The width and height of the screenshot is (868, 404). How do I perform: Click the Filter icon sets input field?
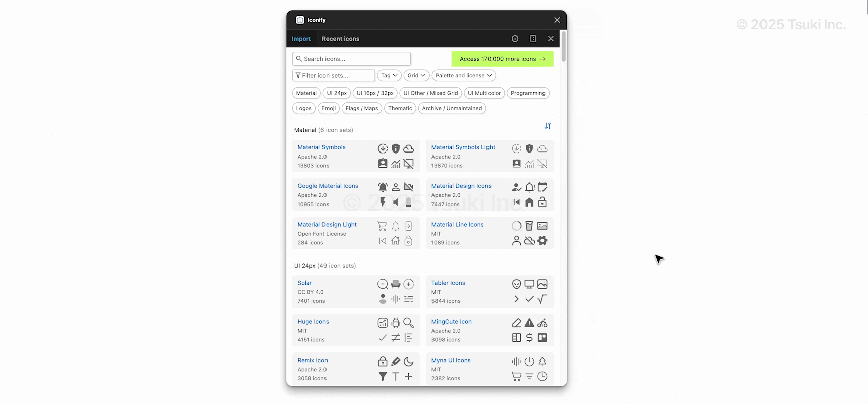pyautogui.click(x=334, y=75)
